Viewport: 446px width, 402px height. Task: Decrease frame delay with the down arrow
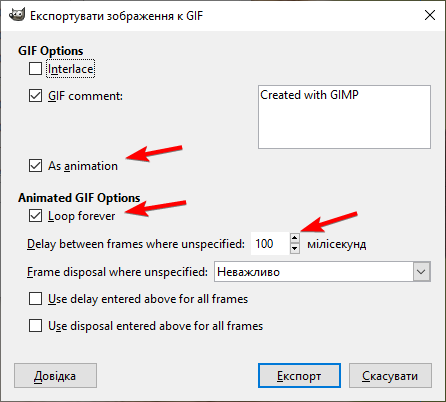click(x=295, y=249)
